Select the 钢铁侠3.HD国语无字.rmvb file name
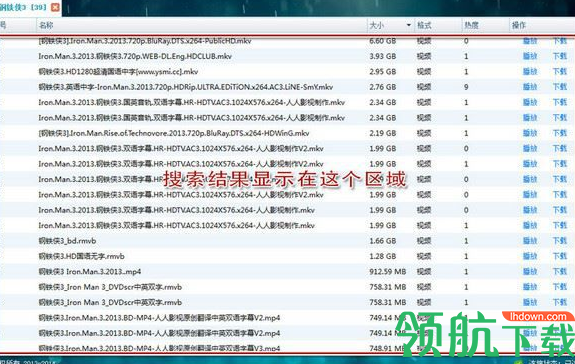 click(81, 256)
